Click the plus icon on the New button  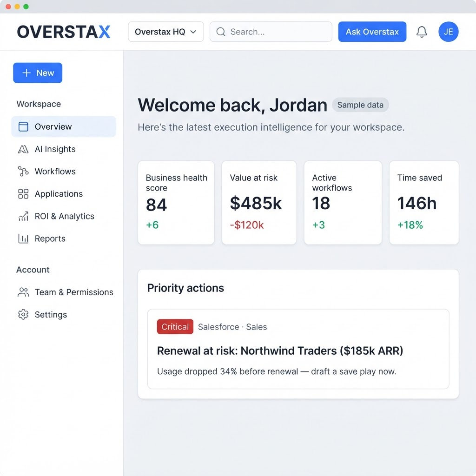[x=26, y=73]
